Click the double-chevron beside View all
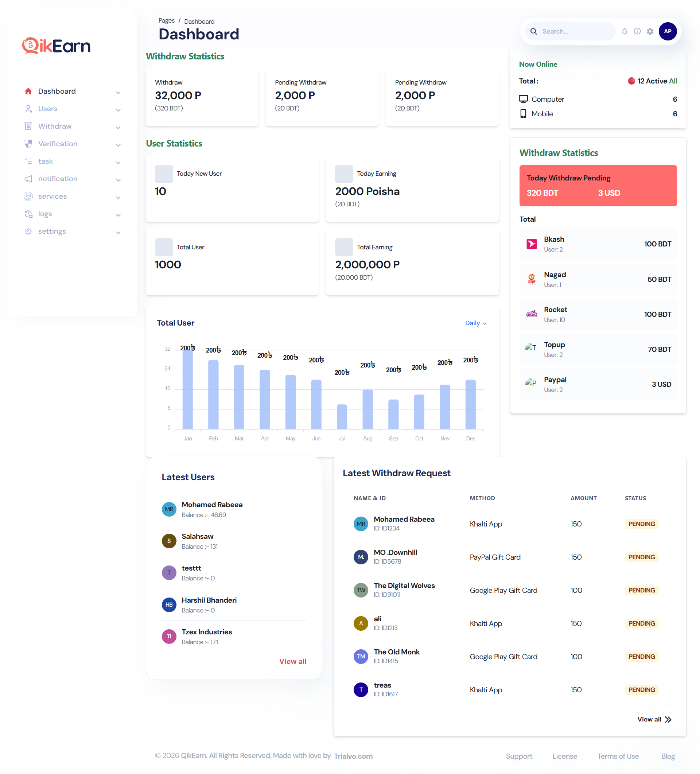700x774 pixels. coord(668,719)
